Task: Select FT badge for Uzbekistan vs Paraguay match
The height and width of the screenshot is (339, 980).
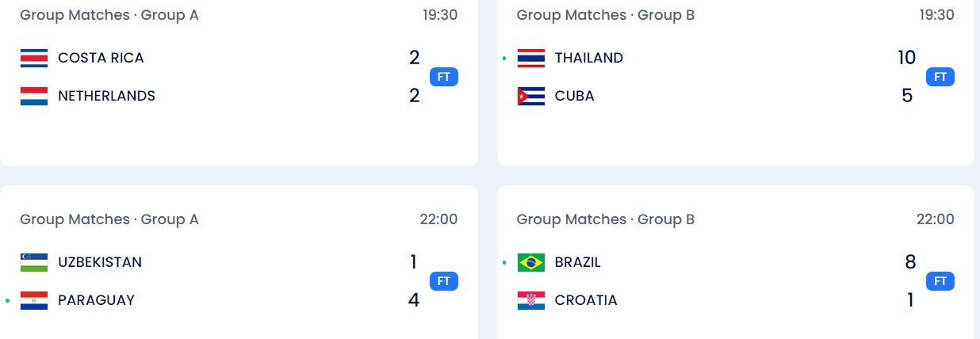Action: click(x=444, y=281)
